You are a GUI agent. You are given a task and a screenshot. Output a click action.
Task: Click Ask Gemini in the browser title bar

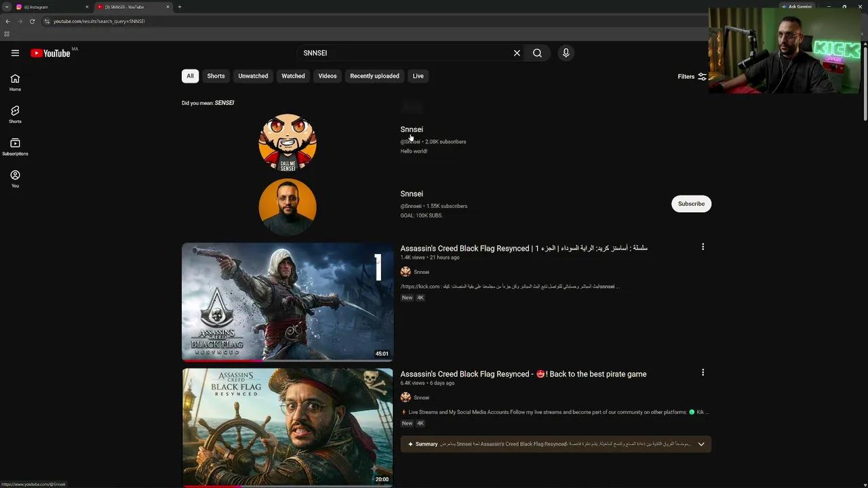pos(796,7)
